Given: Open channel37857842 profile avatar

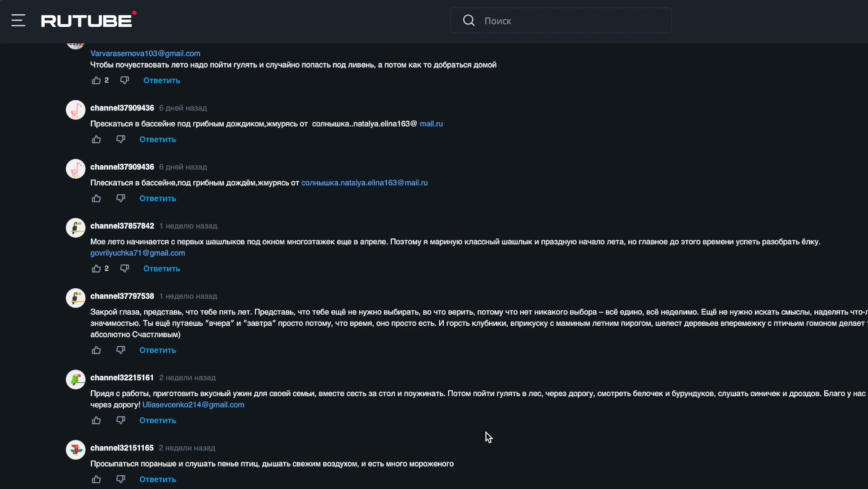Looking at the screenshot, I should [76, 228].
